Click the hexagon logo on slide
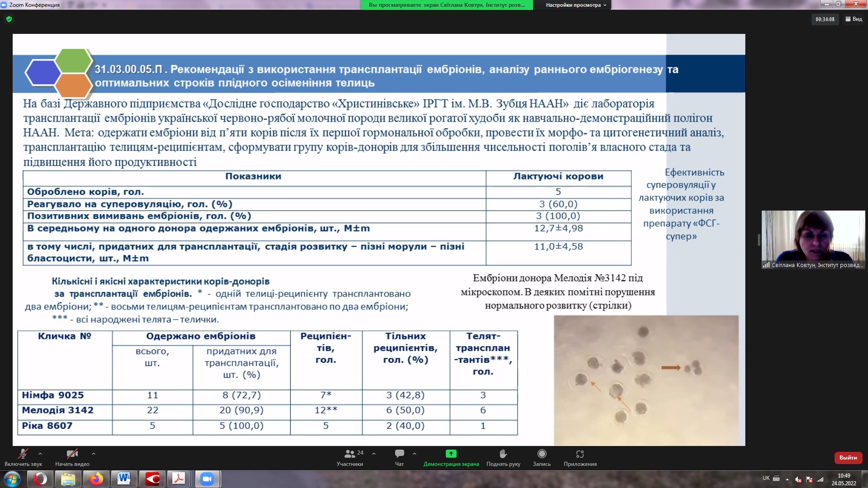This screenshot has height=488, width=868. (60, 73)
